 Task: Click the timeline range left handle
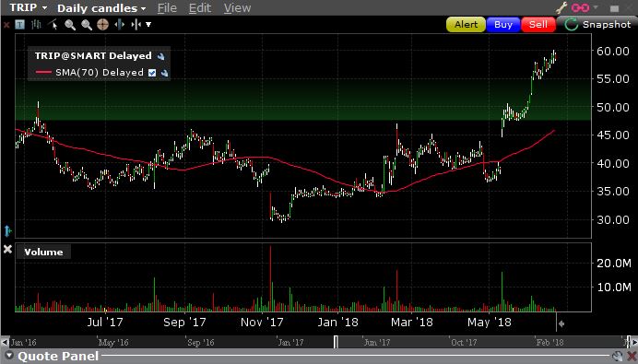(x=336, y=342)
